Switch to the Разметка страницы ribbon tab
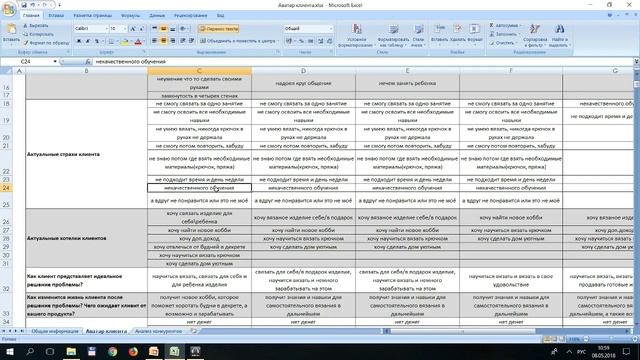This screenshot has width=640, height=360. point(93,16)
